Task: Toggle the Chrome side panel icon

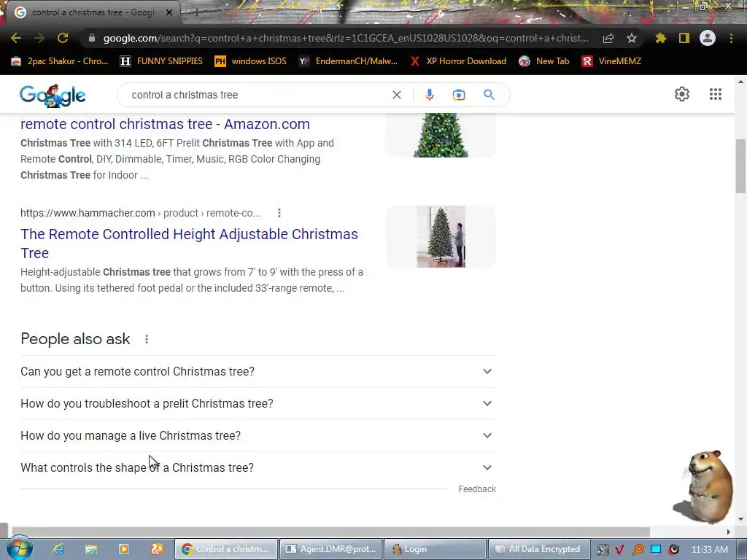Action: coord(684,38)
